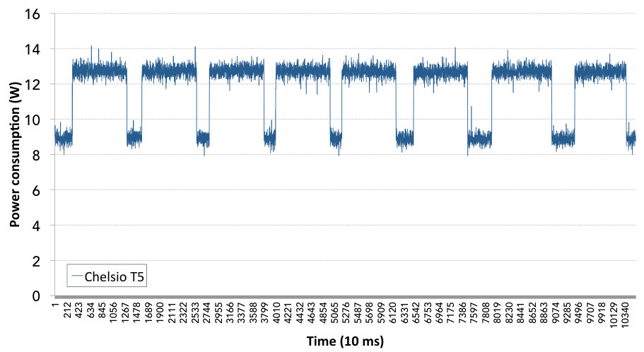
Task: Click the Power consumption (W) axis title
Action: coord(14,155)
